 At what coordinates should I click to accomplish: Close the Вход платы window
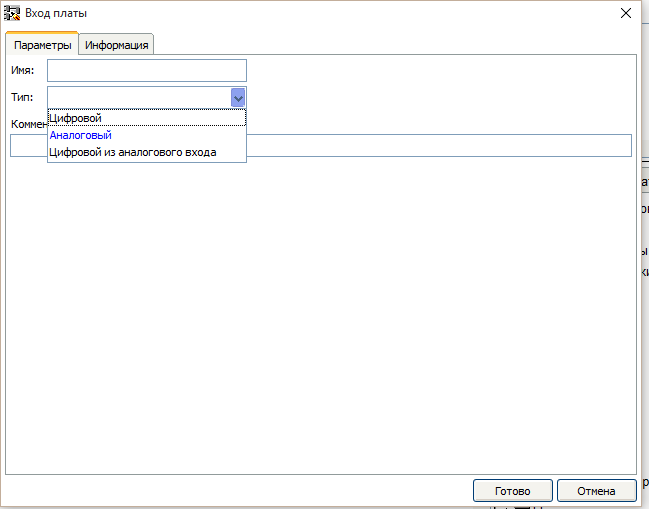(626, 13)
